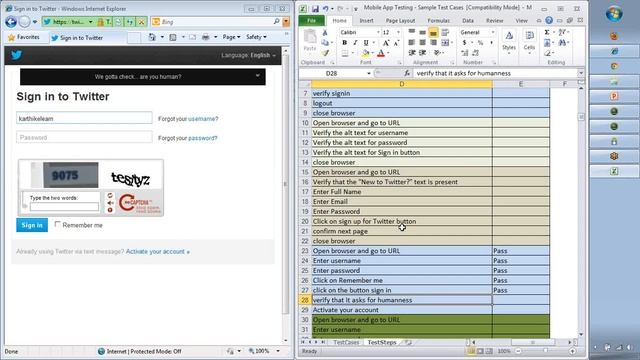
Task: Get an audio CAPTCHA challenge
Action: point(110,203)
